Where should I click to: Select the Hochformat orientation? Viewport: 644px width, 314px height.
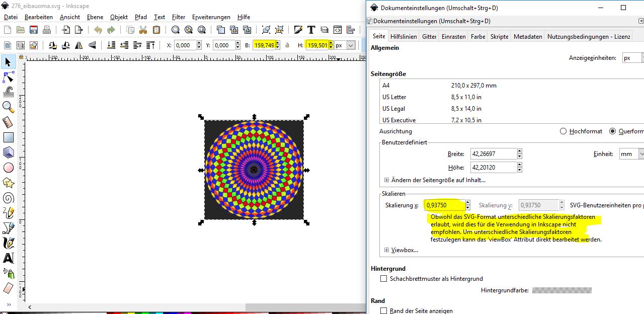563,131
